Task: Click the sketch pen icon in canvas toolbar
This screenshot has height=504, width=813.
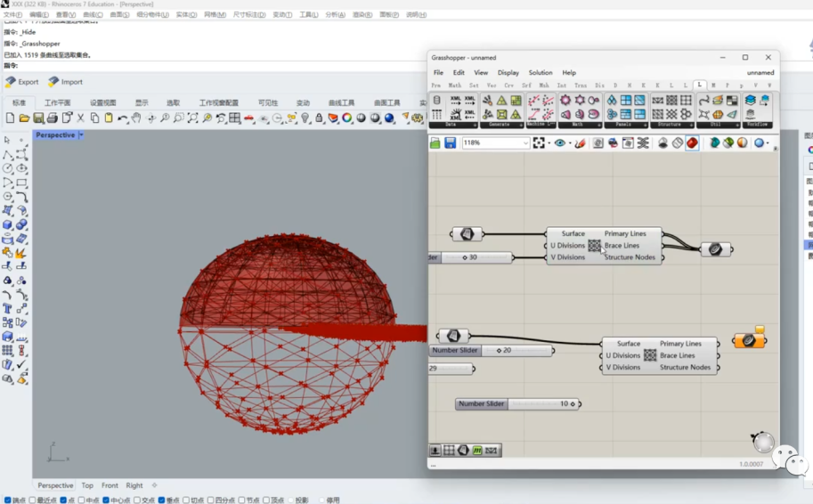Action: (580, 142)
